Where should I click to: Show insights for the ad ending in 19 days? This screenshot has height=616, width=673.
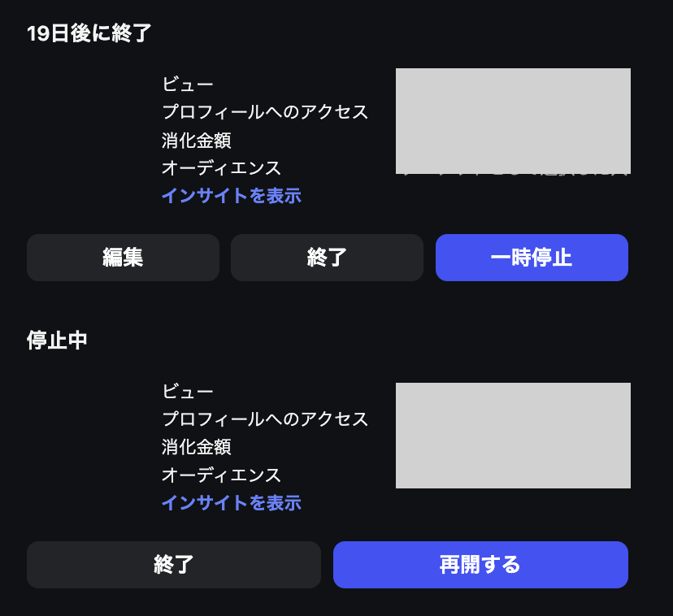coord(232,196)
